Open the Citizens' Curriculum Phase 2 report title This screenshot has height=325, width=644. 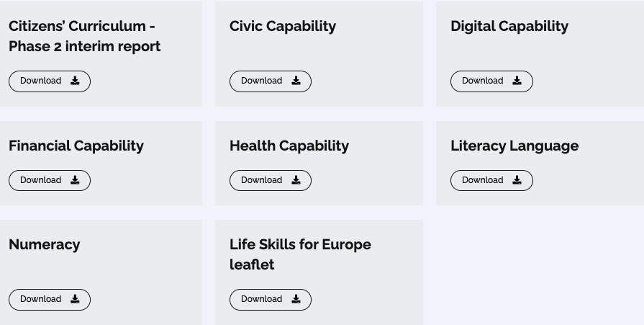pyautogui.click(x=84, y=36)
